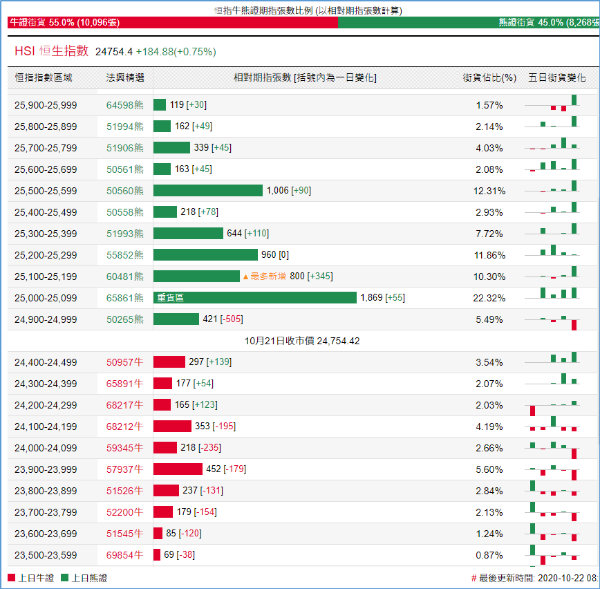Image resolution: width=600 pixels, height=589 pixels.
Task: Click the 街貨佔比(%) column header
Action: 489,78
